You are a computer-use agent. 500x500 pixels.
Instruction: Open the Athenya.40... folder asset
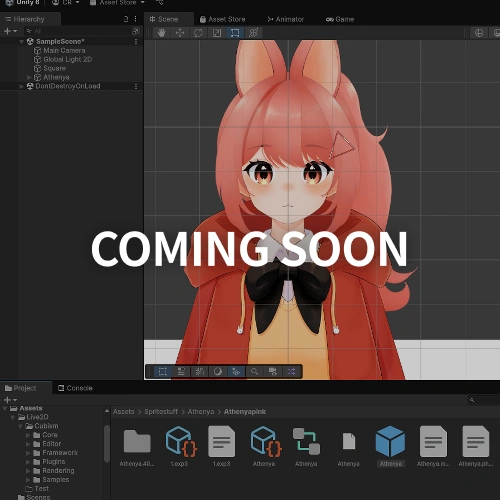(137, 447)
